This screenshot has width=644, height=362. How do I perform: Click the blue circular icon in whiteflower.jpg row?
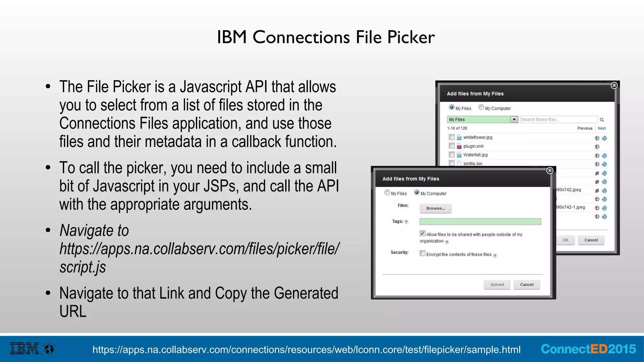[x=604, y=138]
